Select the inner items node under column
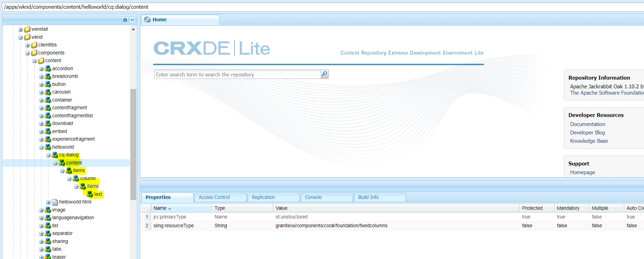Viewport: 644px width, 259px height. [92, 186]
